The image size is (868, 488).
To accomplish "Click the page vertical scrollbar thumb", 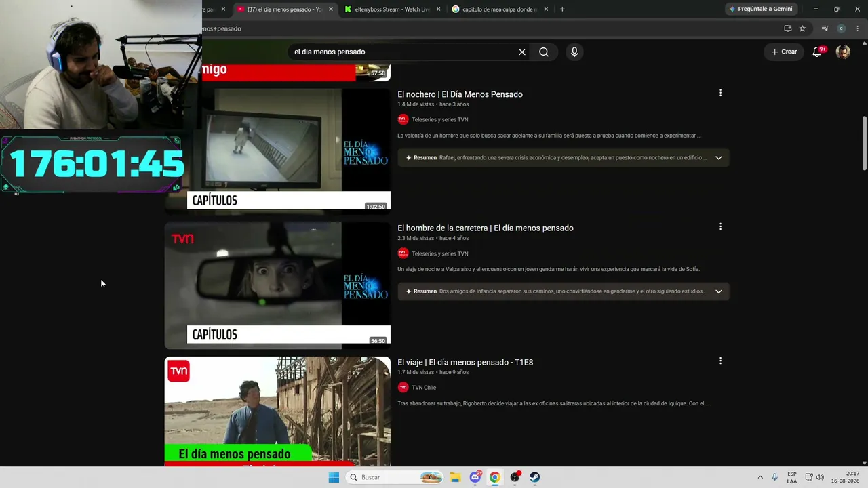I will pyautogui.click(x=864, y=143).
